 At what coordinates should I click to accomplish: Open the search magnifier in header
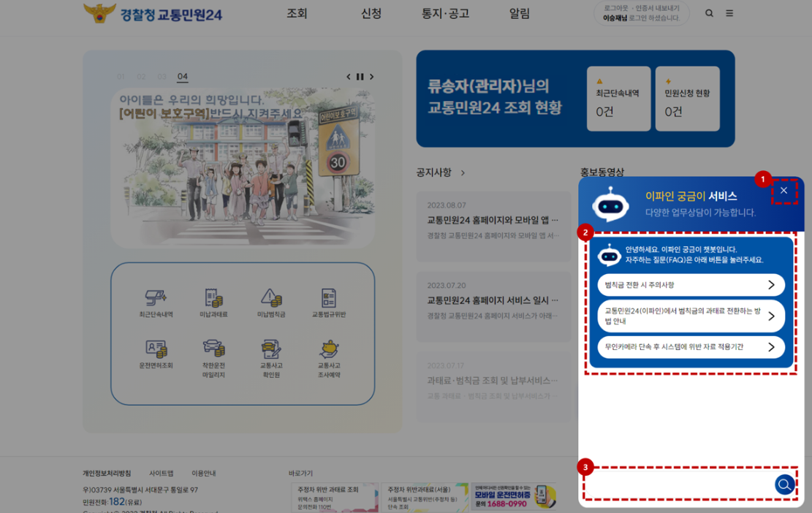click(x=709, y=13)
